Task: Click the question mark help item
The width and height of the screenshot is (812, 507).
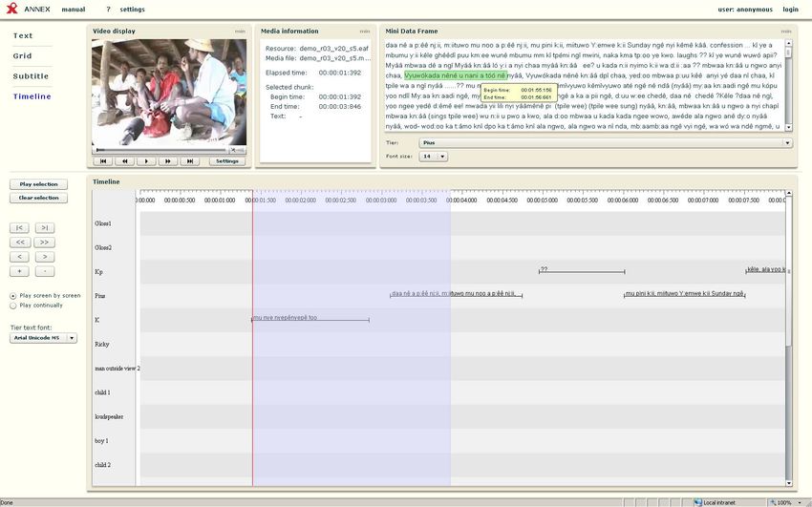Action: (108, 10)
